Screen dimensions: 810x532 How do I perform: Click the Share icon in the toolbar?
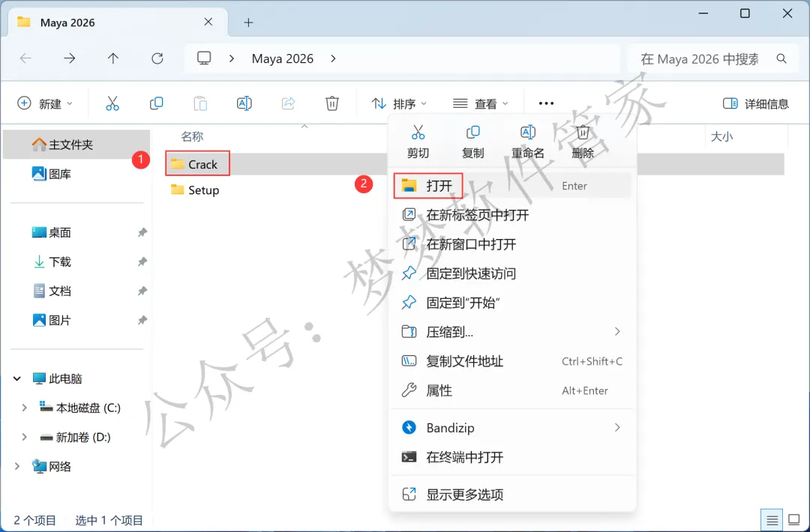click(288, 103)
